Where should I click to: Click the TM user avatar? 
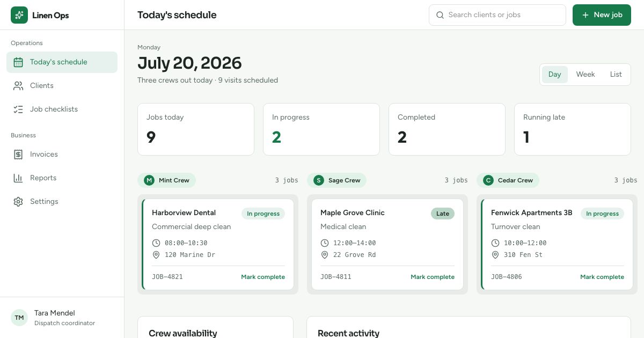[19, 318]
